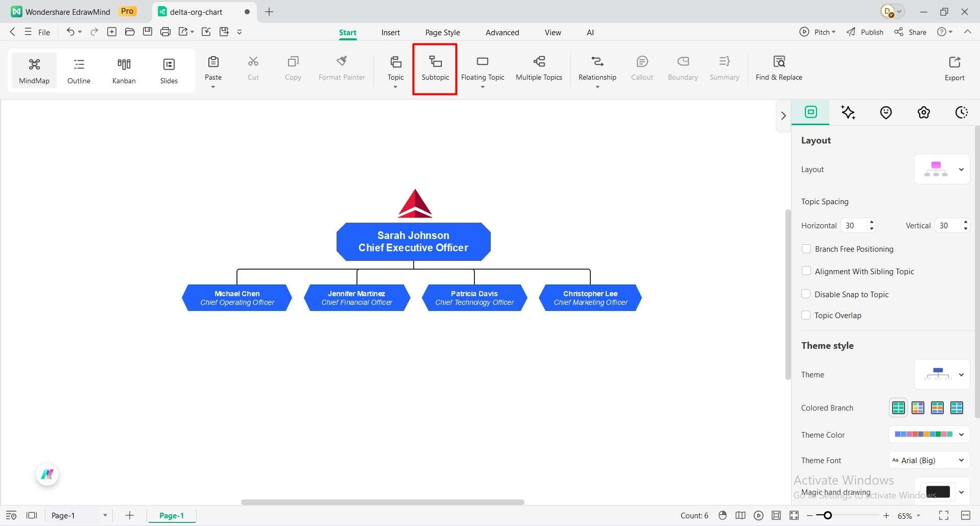This screenshot has height=526, width=980.
Task: Select the first Colored Branch option
Action: pyautogui.click(x=898, y=408)
